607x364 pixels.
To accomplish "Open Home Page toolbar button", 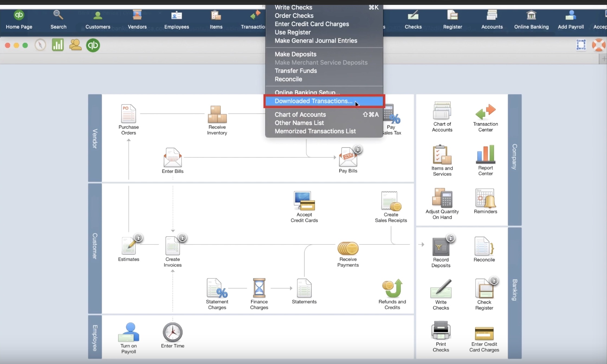I will tap(19, 20).
